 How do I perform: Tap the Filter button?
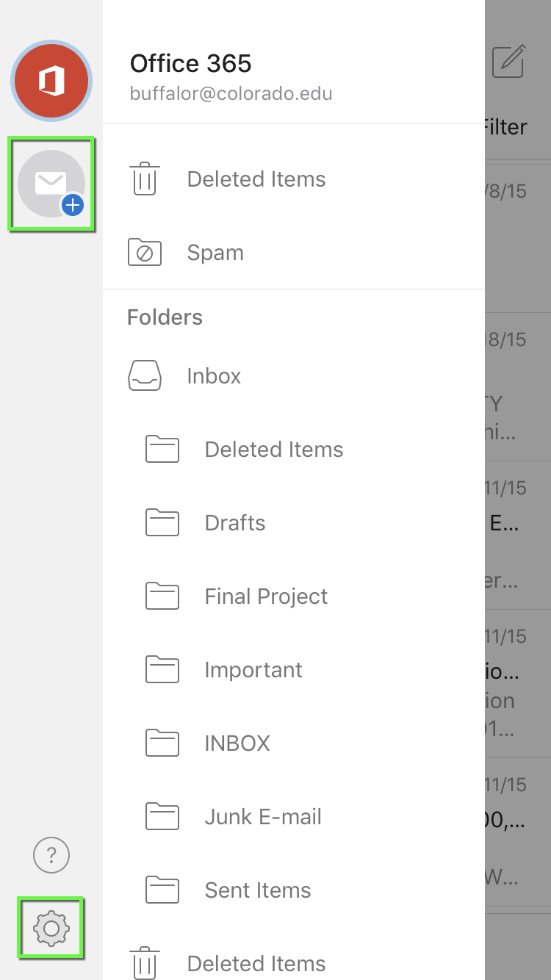(505, 127)
